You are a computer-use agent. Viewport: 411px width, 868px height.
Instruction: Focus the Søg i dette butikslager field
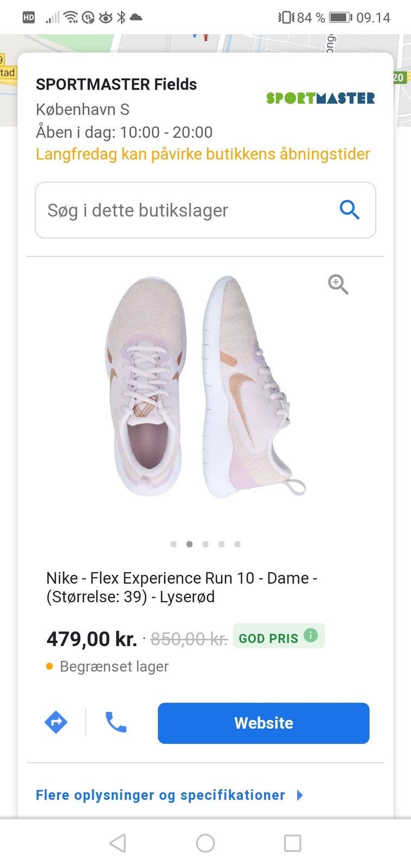184,210
